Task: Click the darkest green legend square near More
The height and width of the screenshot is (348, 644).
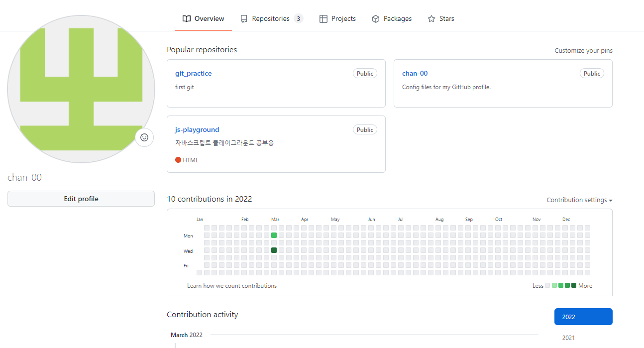Action: click(x=574, y=285)
